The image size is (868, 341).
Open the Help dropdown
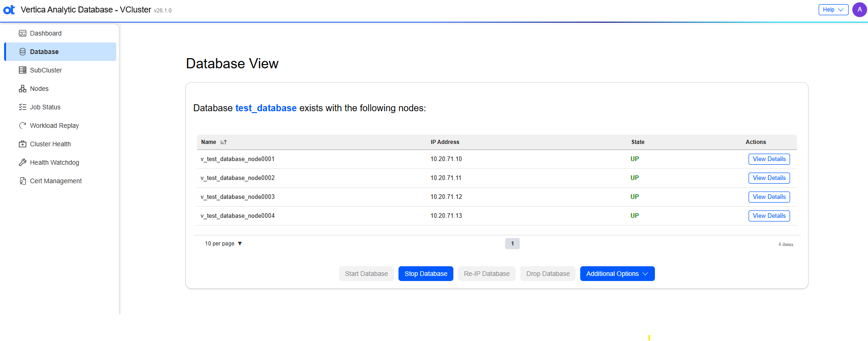[x=833, y=10]
